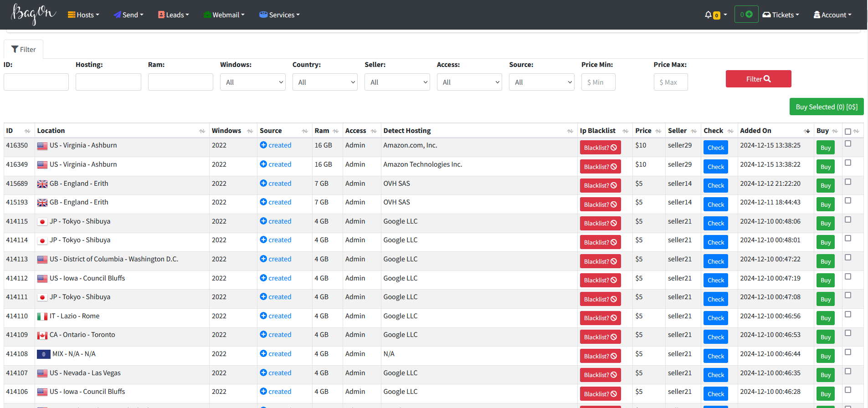Open the Seller filter dropdown
Screen dimensions: 868x408
pyautogui.click(x=397, y=82)
